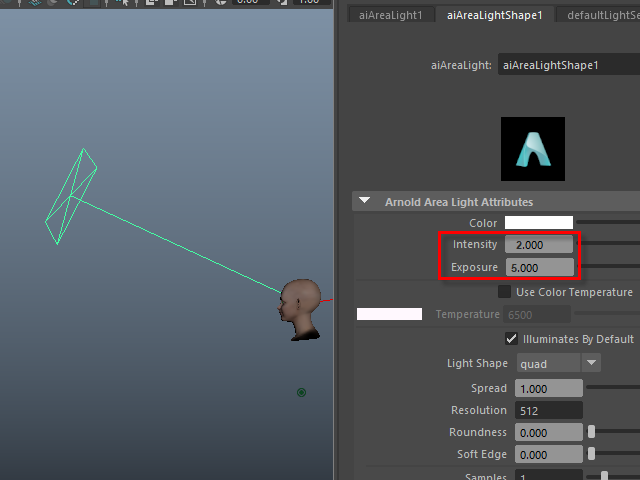
Task: Click the Exposure value field
Action: (x=539, y=268)
